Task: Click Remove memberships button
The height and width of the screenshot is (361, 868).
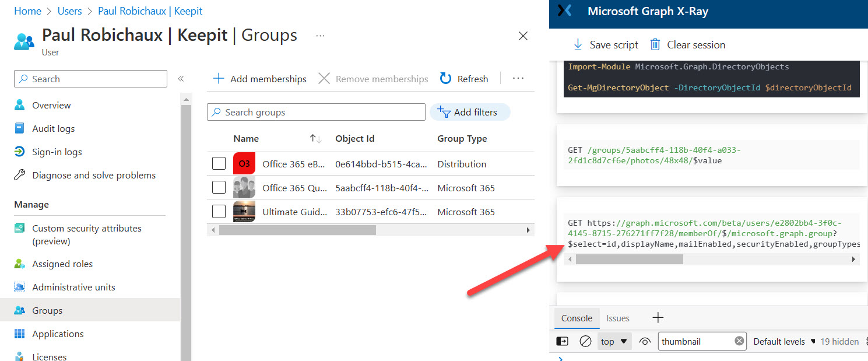Action: click(x=373, y=79)
